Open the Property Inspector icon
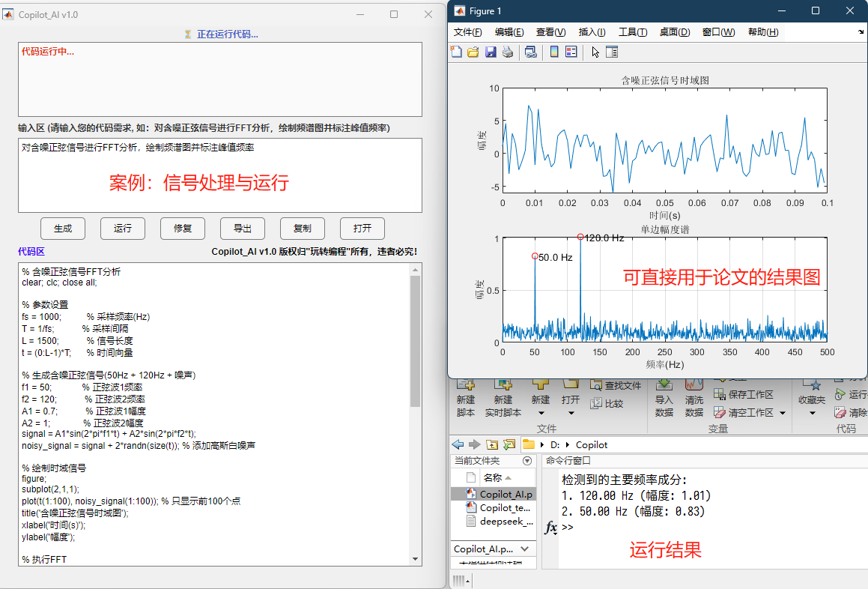The image size is (868, 589). click(x=612, y=52)
